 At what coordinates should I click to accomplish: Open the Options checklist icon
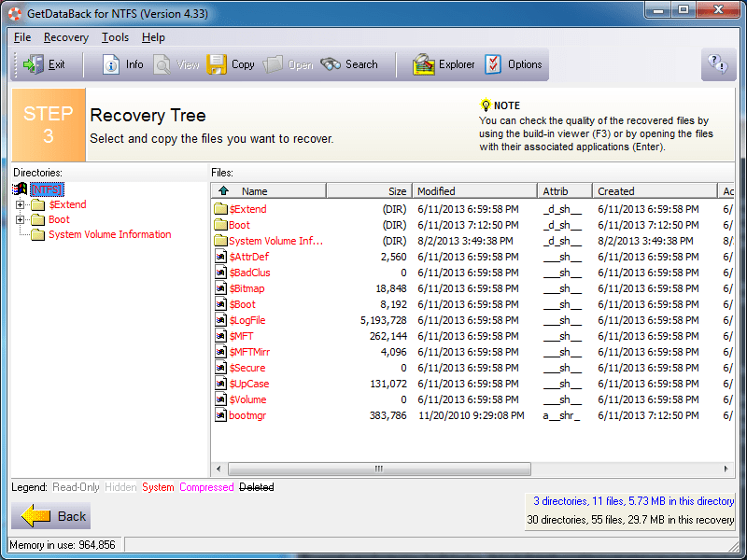(x=493, y=64)
